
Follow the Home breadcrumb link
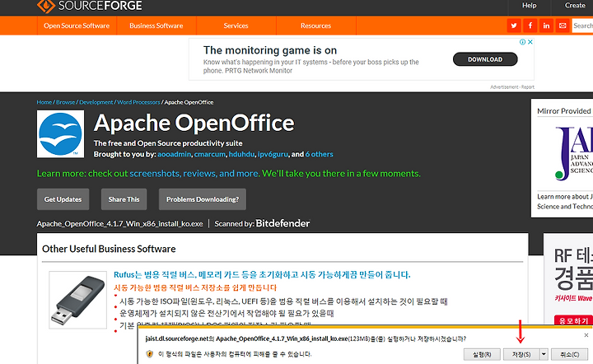pos(44,102)
